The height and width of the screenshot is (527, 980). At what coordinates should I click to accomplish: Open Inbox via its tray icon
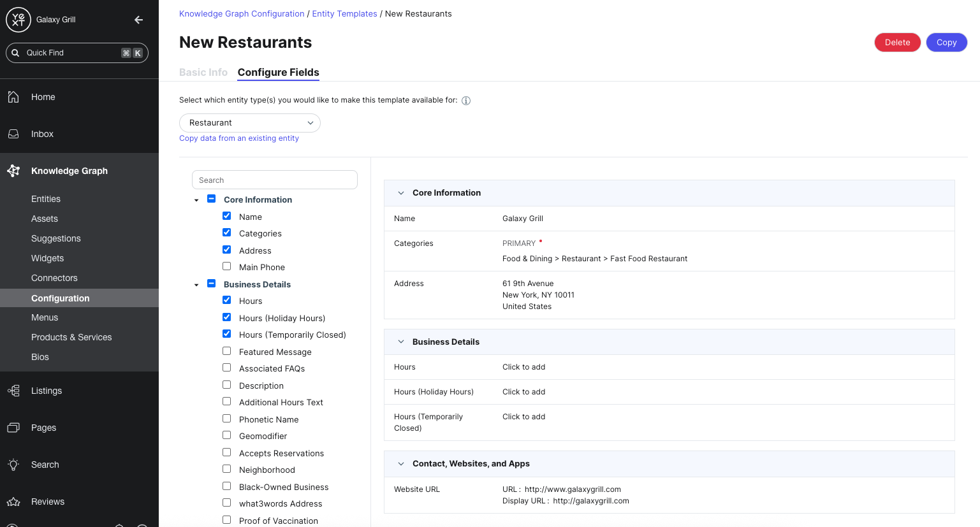point(13,134)
